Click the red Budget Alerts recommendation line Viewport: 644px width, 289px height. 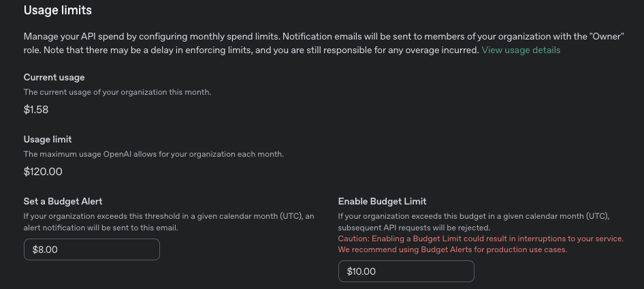(453, 249)
